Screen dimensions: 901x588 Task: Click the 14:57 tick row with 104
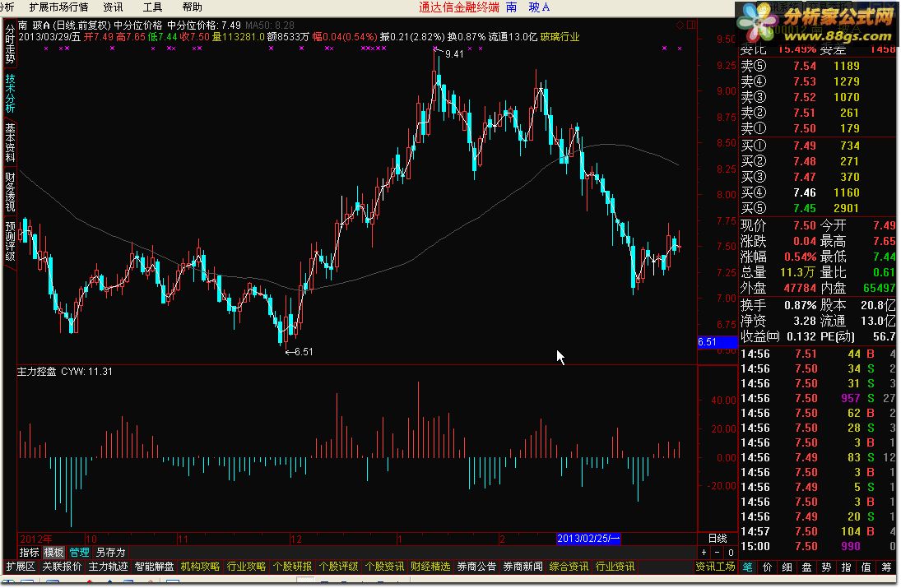coord(818,532)
